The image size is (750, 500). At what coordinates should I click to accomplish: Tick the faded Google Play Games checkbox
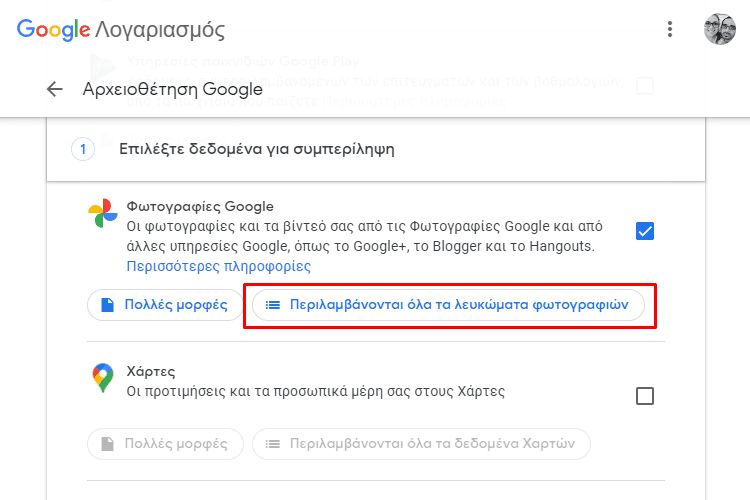tap(645, 86)
